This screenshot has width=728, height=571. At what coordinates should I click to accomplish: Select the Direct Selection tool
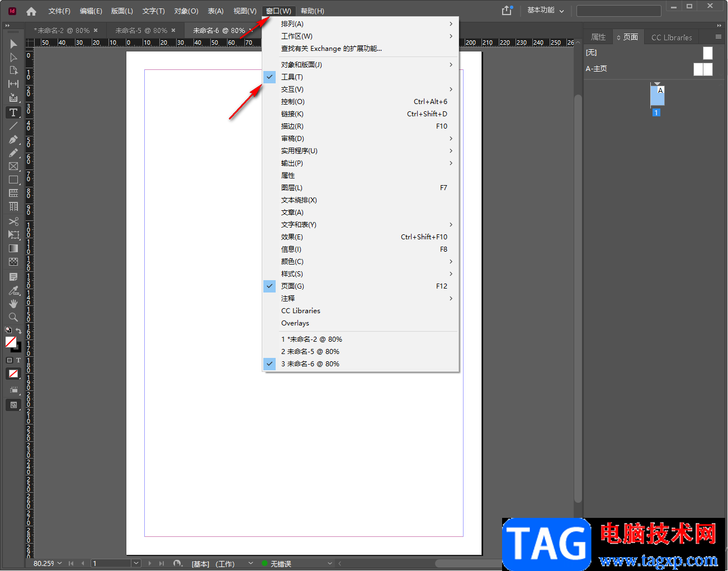tap(13, 57)
